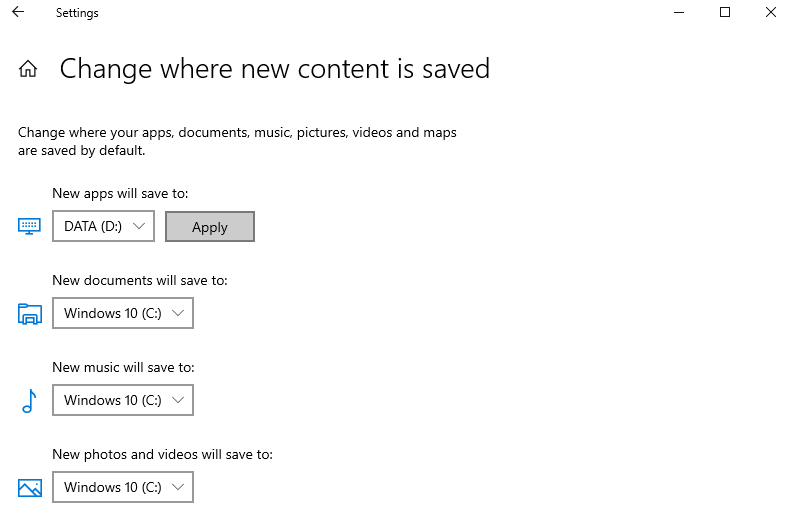Click the page title heading text
Image resolution: width=790 pixels, height=520 pixels.
tap(275, 69)
